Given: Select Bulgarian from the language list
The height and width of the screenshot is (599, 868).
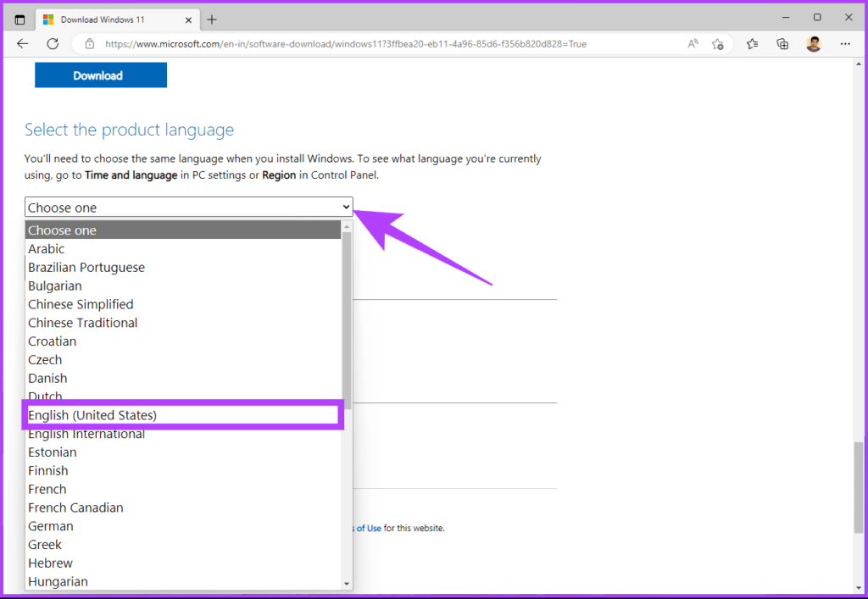Looking at the screenshot, I should [183, 286].
